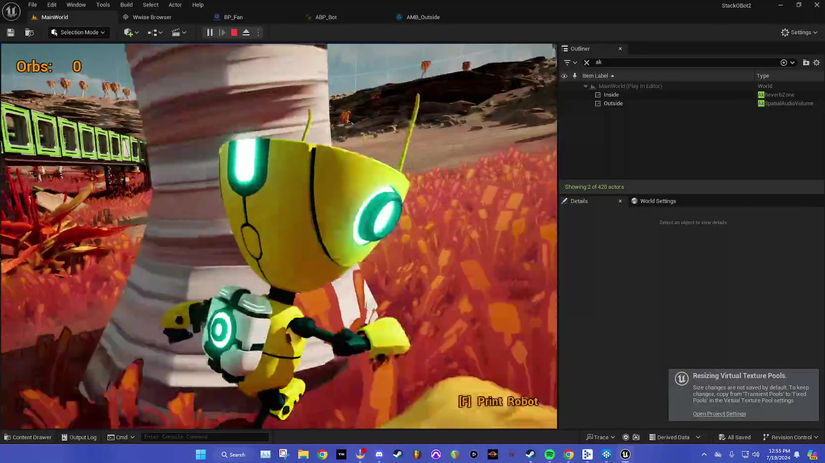Image resolution: width=825 pixels, height=463 pixels.
Task: Click the Unreal Engine logo icon
Action: point(11,11)
